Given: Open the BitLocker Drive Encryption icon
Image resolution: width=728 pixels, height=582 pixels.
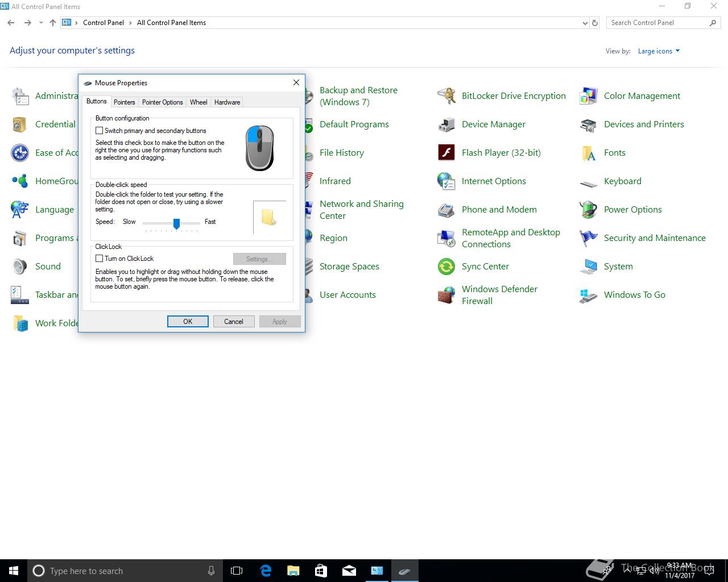Looking at the screenshot, I should click(x=446, y=96).
